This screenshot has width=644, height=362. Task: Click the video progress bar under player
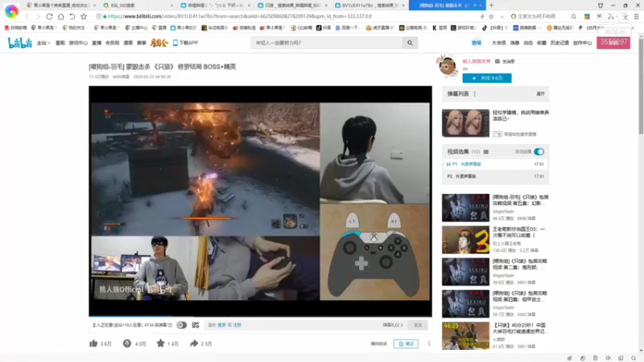(260, 316)
